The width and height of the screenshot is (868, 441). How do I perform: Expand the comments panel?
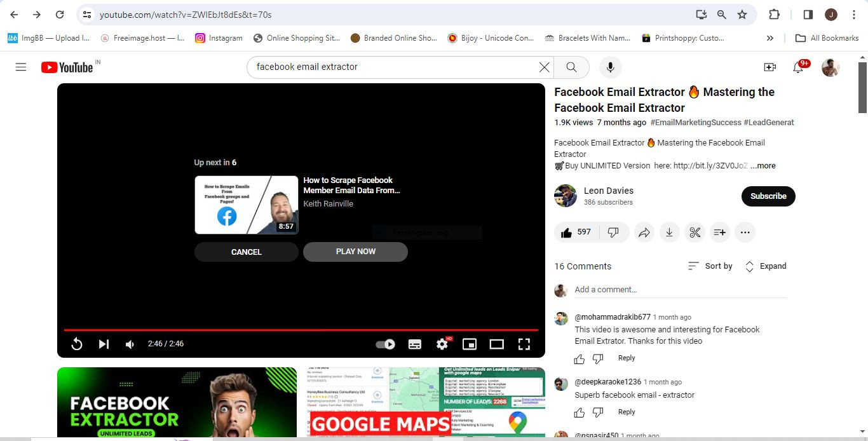point(765,266)
